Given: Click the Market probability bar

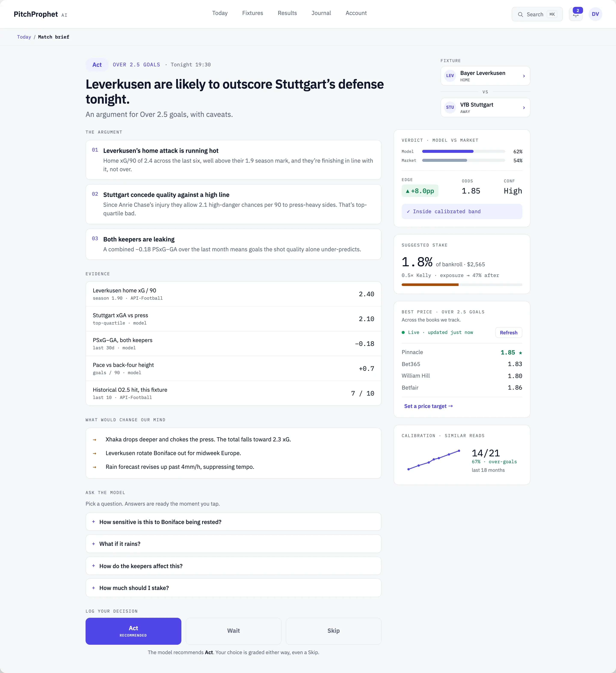Looking at the screenshot, I should point(463,161).
